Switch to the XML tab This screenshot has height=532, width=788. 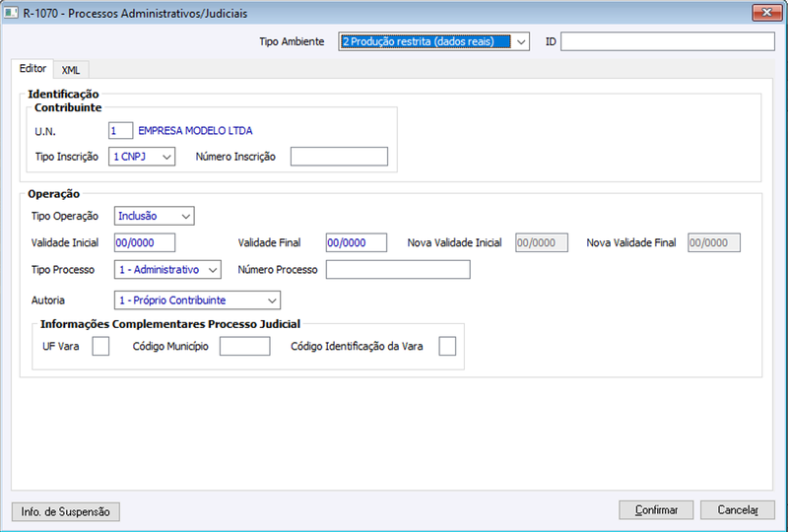tap(71, 70)
